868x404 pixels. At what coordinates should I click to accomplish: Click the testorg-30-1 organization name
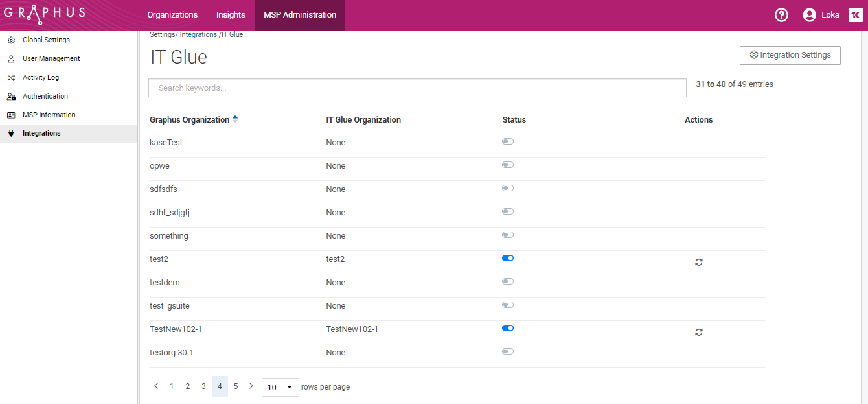pyautogui.click(x=172, y=353)
